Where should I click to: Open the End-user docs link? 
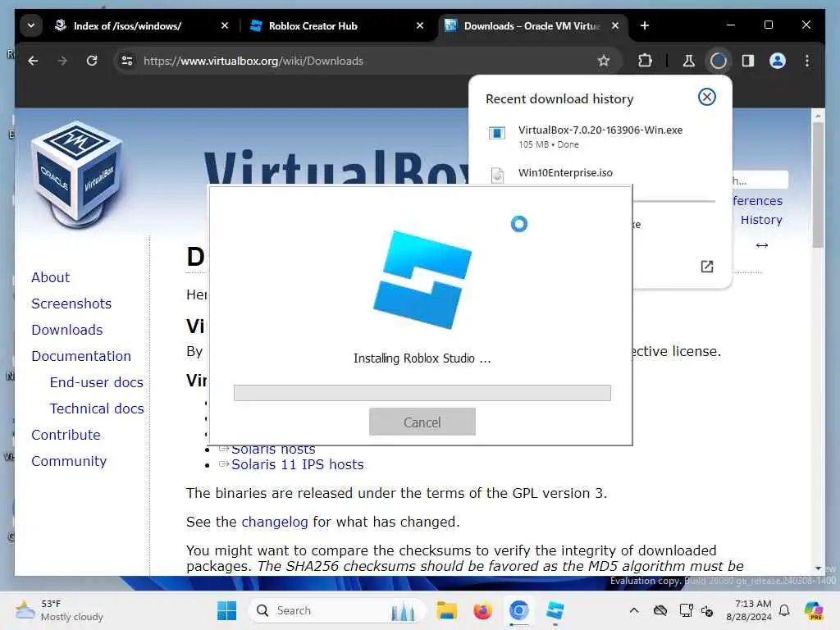pyautogui.click(x=97, y=382)
